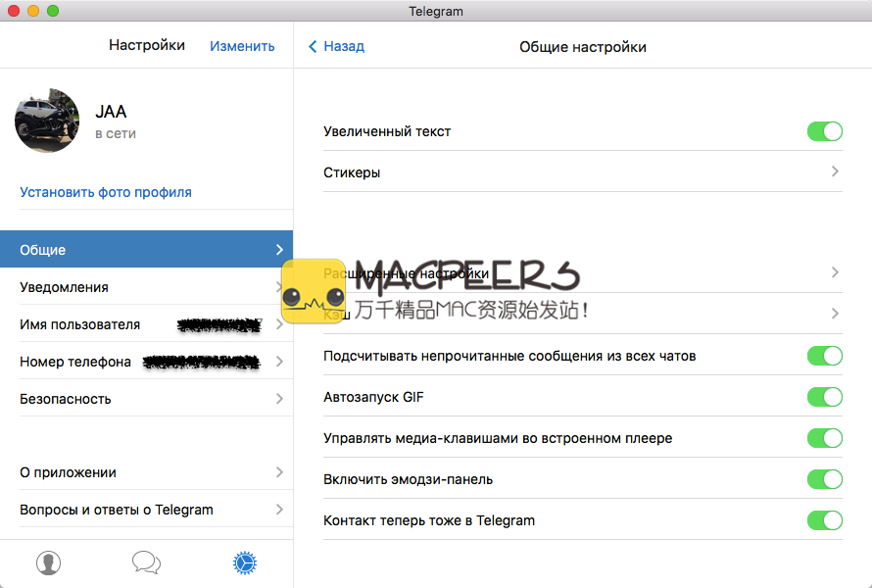Click the в сети status text
This screenshot has width=872, height=588.
point(116,133)
